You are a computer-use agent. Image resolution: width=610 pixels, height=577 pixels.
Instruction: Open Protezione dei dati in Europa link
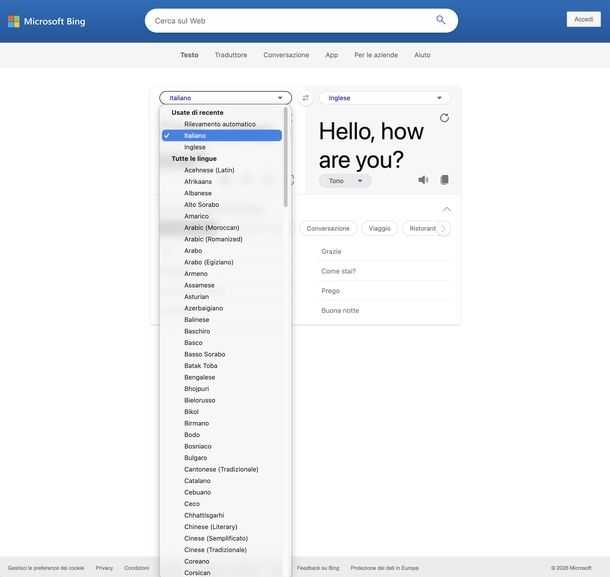pos(384,568)
